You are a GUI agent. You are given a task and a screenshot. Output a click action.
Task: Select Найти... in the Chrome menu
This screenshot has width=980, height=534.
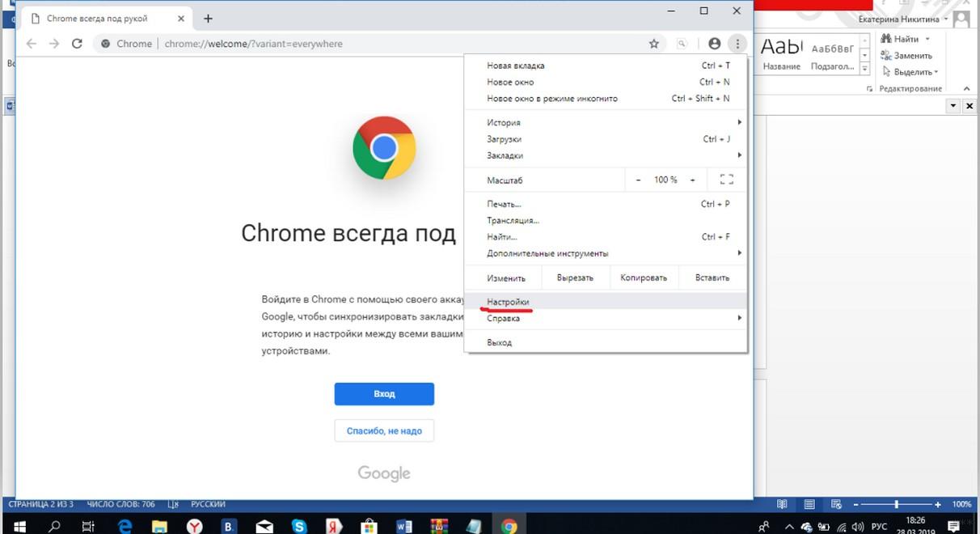point(606,236)
